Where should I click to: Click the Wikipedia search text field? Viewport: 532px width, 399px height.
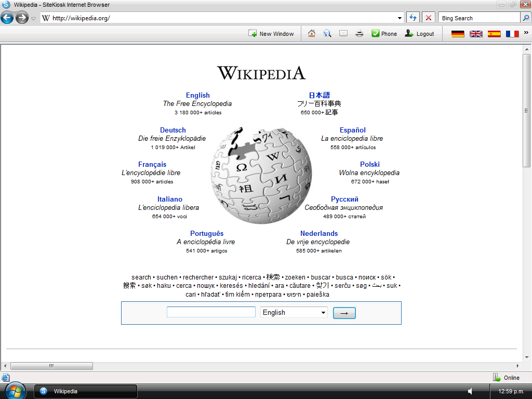point(211,312)
